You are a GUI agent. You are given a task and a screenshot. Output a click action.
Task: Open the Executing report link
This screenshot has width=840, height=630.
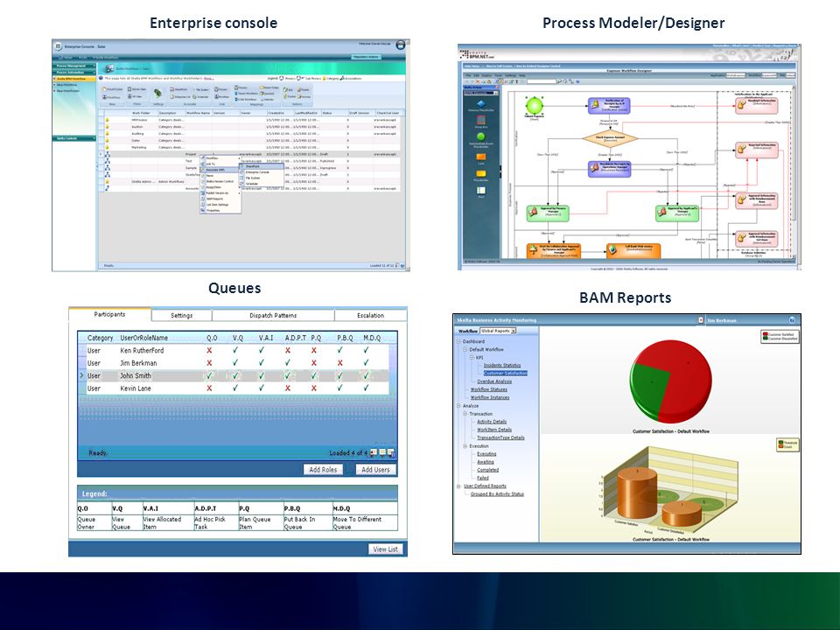486,454
